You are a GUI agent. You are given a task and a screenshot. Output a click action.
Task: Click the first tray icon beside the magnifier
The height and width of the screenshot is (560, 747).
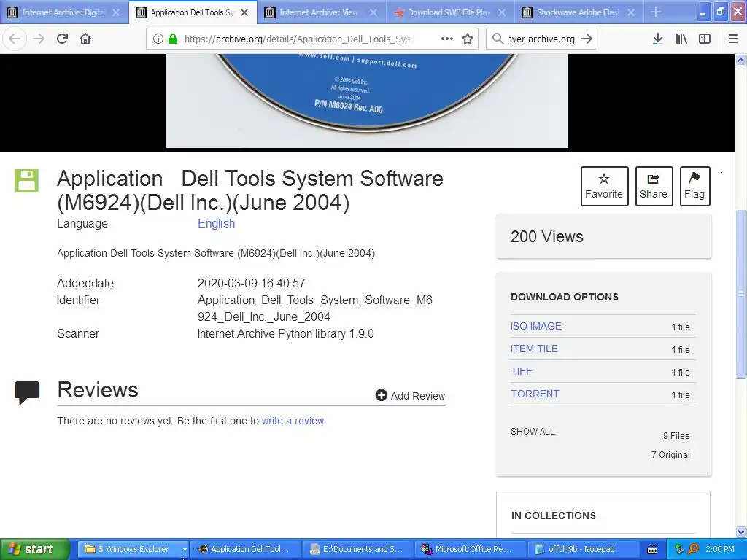tap(679, 549)
